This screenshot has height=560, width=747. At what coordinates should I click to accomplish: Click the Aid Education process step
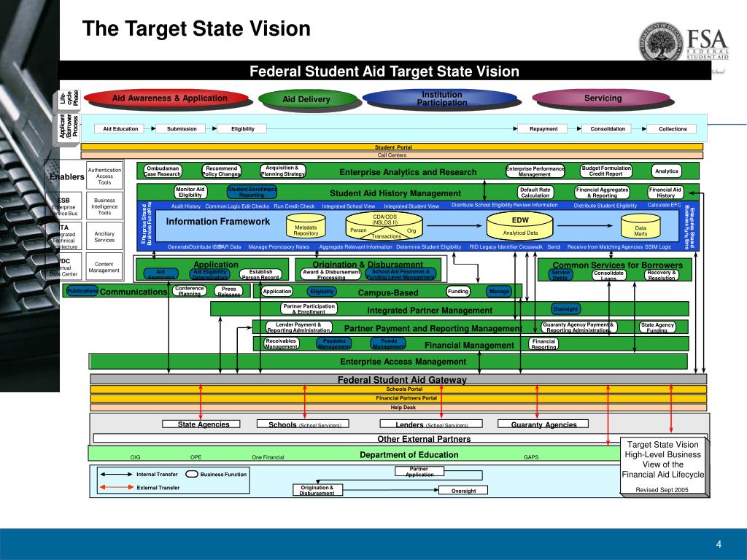pyautogui.click(x=120, y=128)
